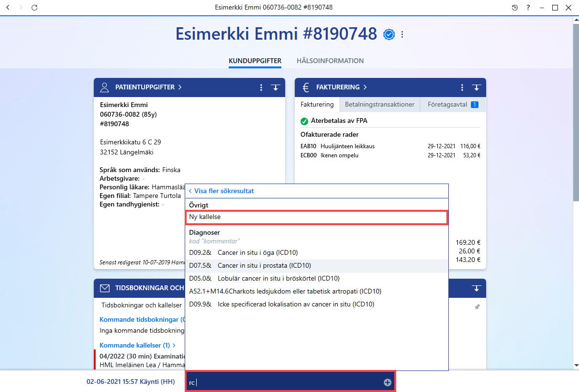Open Patientuppgifter panel options menu
The height and width of the screenshot is (392, 579).
(261, 87)
